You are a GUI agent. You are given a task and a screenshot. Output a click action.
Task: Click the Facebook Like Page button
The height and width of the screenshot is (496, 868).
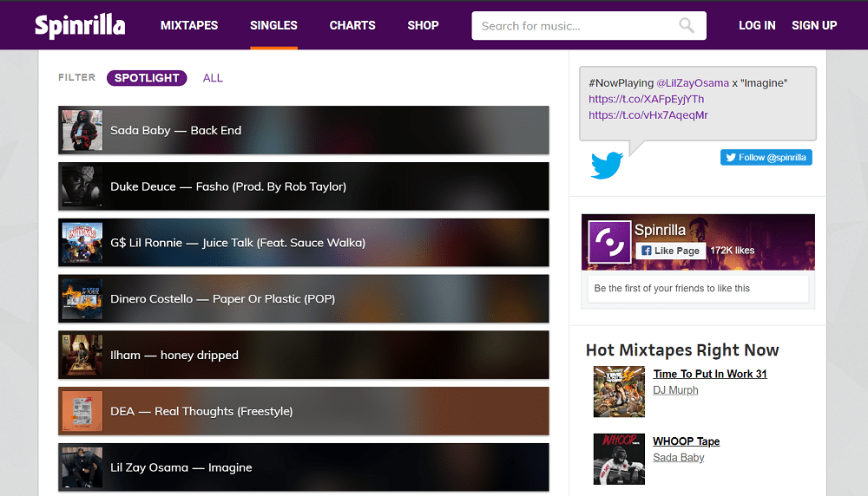(x=670, y=251)
